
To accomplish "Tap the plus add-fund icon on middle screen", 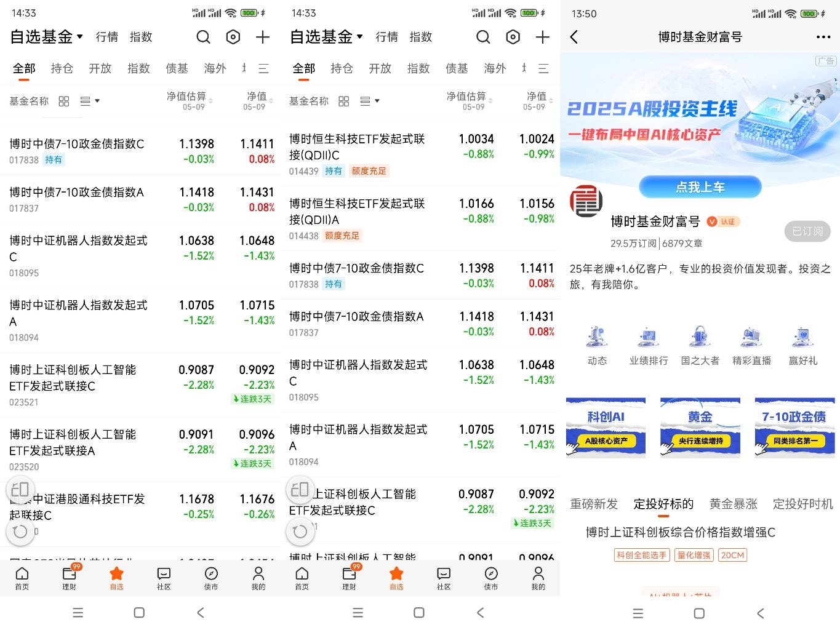I will (x=542, y=38).
